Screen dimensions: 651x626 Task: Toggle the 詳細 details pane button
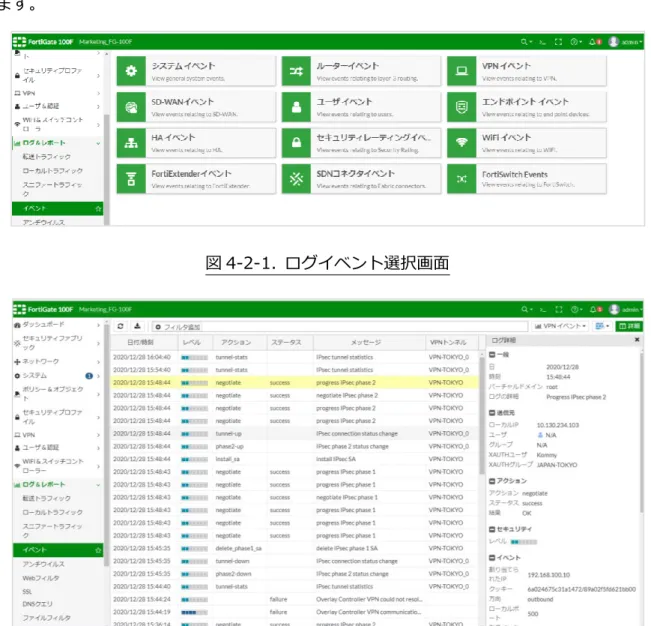point(629,326)
